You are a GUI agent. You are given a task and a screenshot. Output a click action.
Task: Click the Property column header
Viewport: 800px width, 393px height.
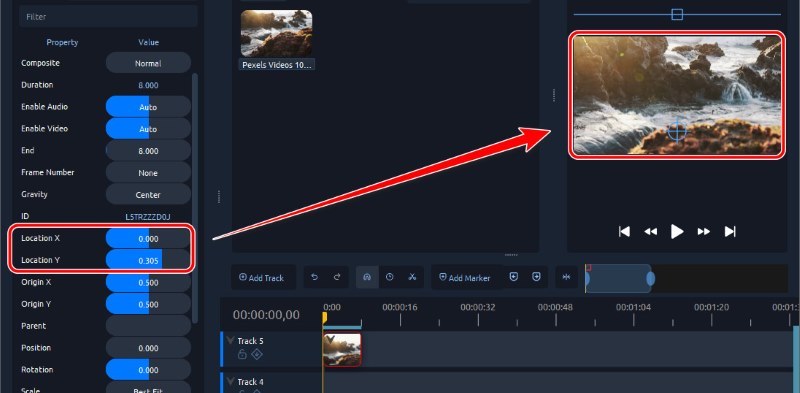click(x=62, y=42)
